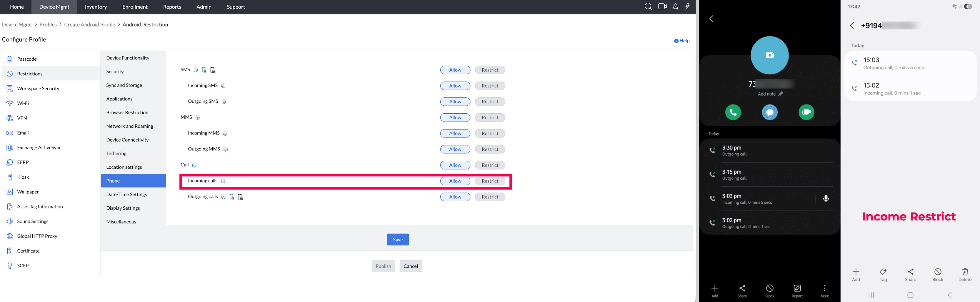Tap Tag icon on light phone screen

pyautogui.click(x=883, y=274)
